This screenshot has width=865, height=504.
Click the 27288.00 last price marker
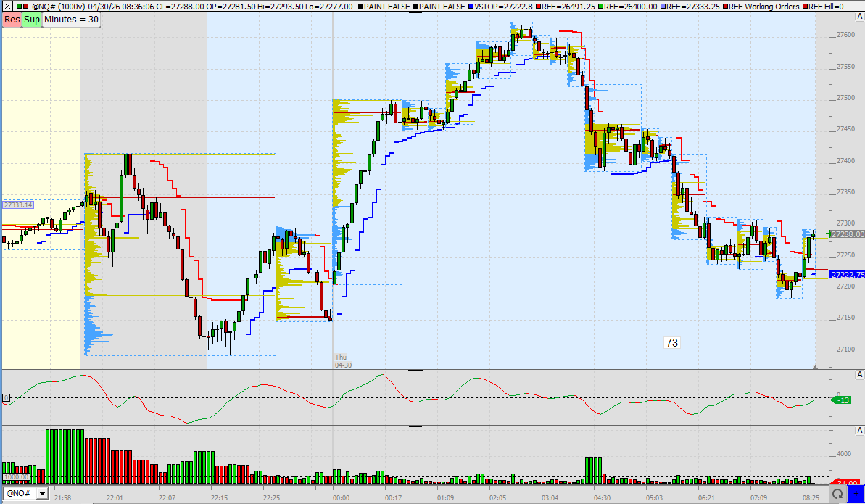pyautogui.click(x=847, y=234)
